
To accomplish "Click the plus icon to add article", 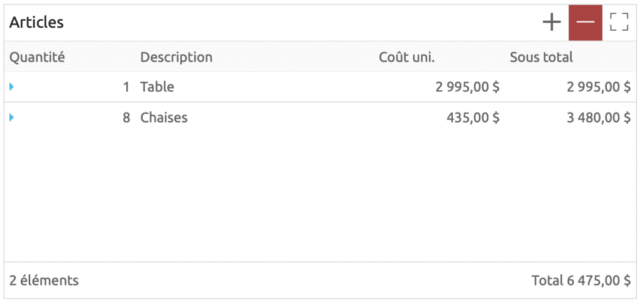I will (x=552, y=23).
